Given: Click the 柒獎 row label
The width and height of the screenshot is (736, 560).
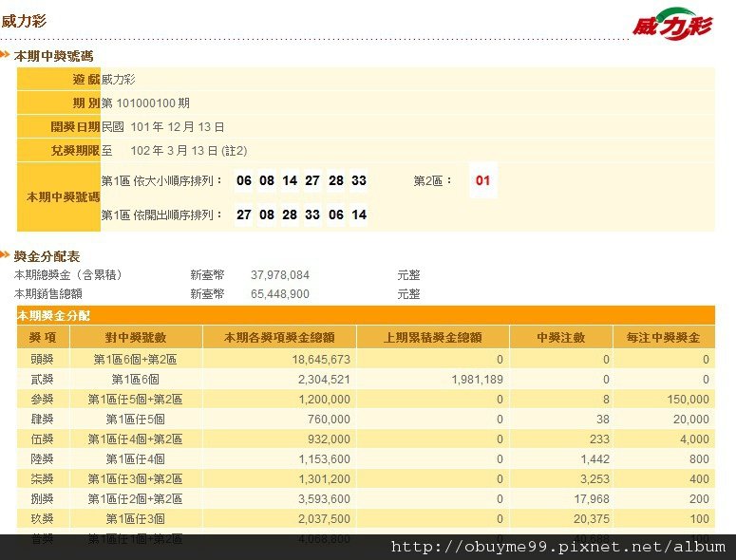Looking at the screenshot, I should [x=42, y=479].
